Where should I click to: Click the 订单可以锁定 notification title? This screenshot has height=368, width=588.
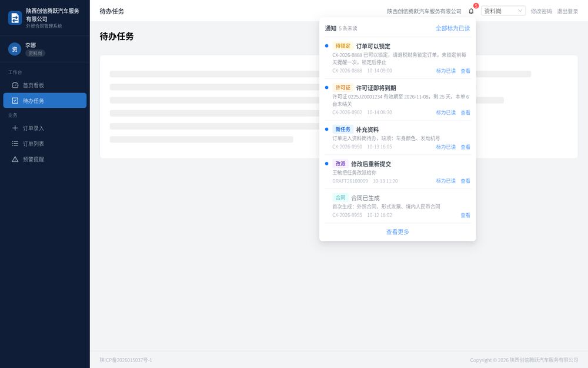(373, 46)
